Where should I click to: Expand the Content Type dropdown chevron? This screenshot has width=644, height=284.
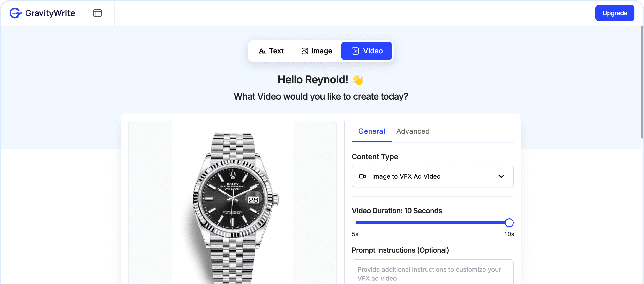[x=501, y=176]
